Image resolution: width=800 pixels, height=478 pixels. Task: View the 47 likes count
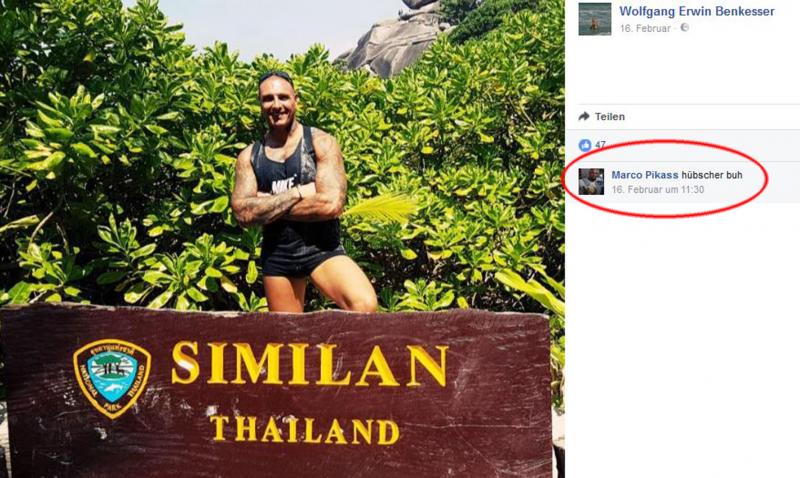pyautogui.click(x=600, y=145)
